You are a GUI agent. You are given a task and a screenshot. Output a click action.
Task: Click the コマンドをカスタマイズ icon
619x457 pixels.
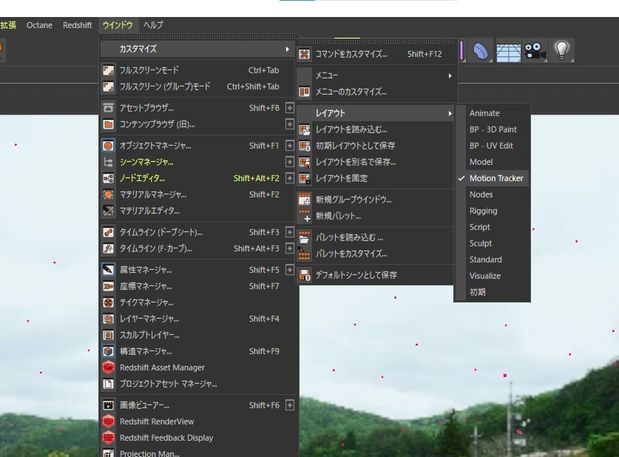[304, 54]
